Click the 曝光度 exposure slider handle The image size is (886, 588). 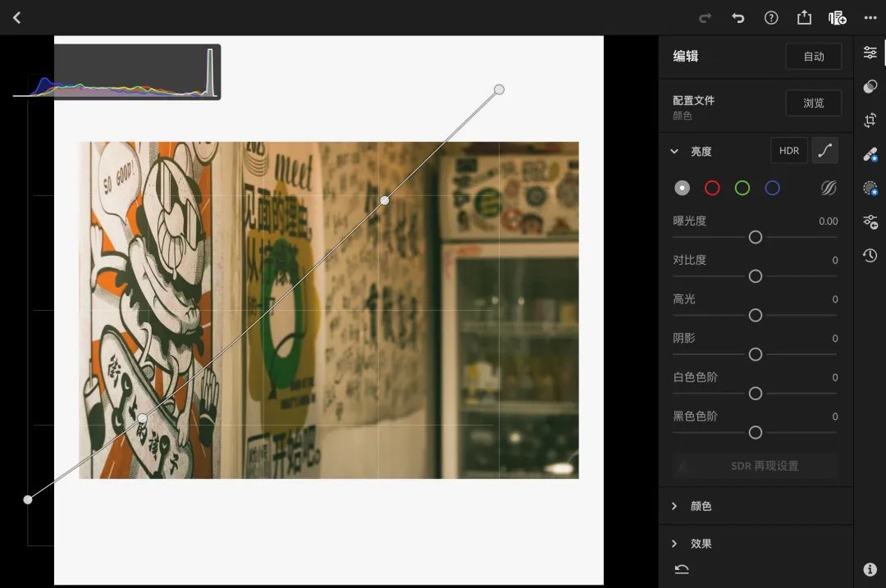pos(755,237)
